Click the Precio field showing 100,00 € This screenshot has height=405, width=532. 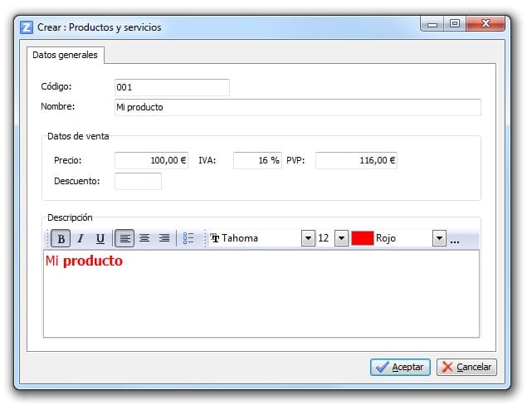(x=151, y=160)
